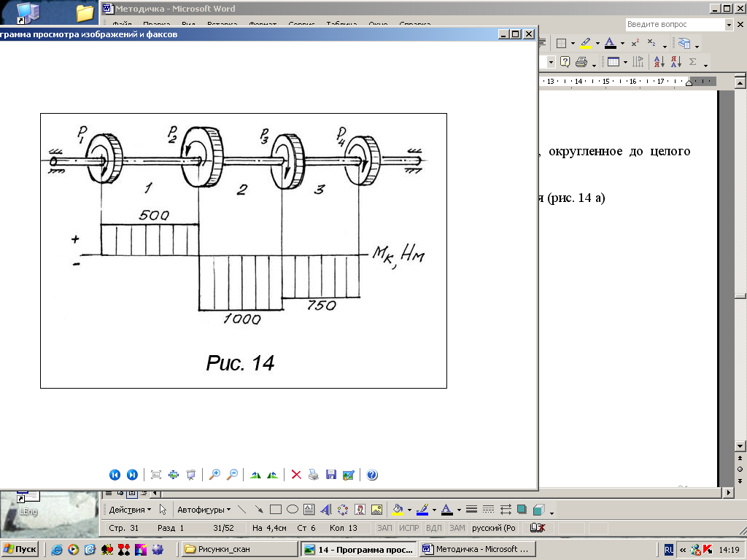This screenshot has height=560, width=747.
Task: Expand fill color dropdown in Drawing toolbar
Action: point(409,510)
